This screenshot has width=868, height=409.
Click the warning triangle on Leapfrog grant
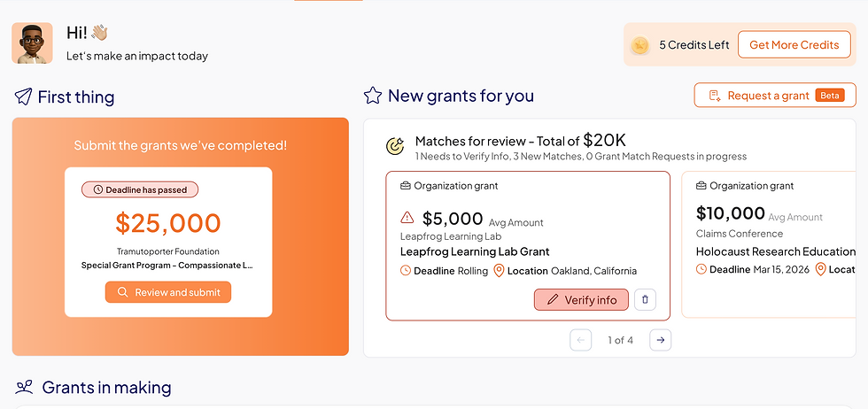(x=407, y=217)
